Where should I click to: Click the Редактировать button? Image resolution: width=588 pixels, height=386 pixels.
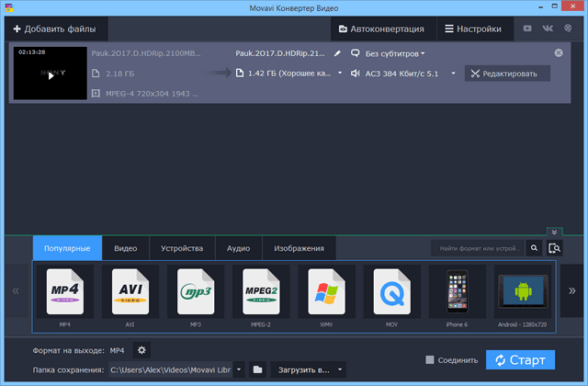507,73
